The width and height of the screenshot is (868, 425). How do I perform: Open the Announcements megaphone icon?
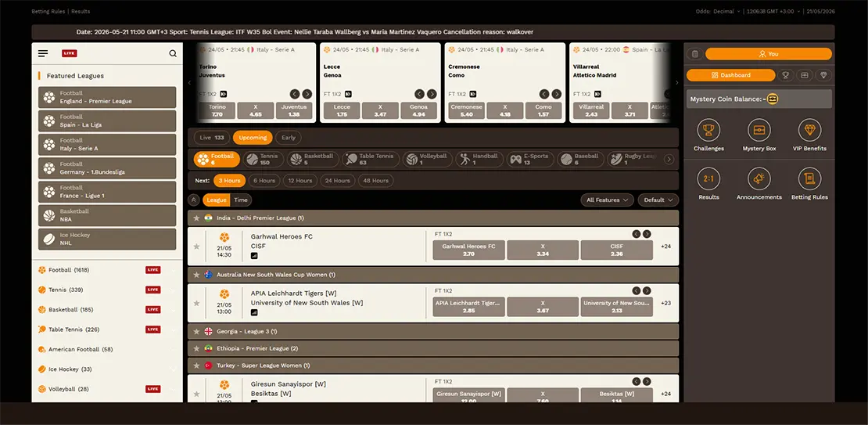(x=759, y=179)
